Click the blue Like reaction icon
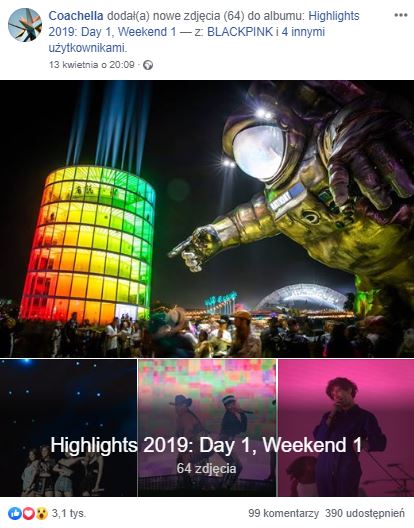The image size is (414, 528). pos(15,514)
